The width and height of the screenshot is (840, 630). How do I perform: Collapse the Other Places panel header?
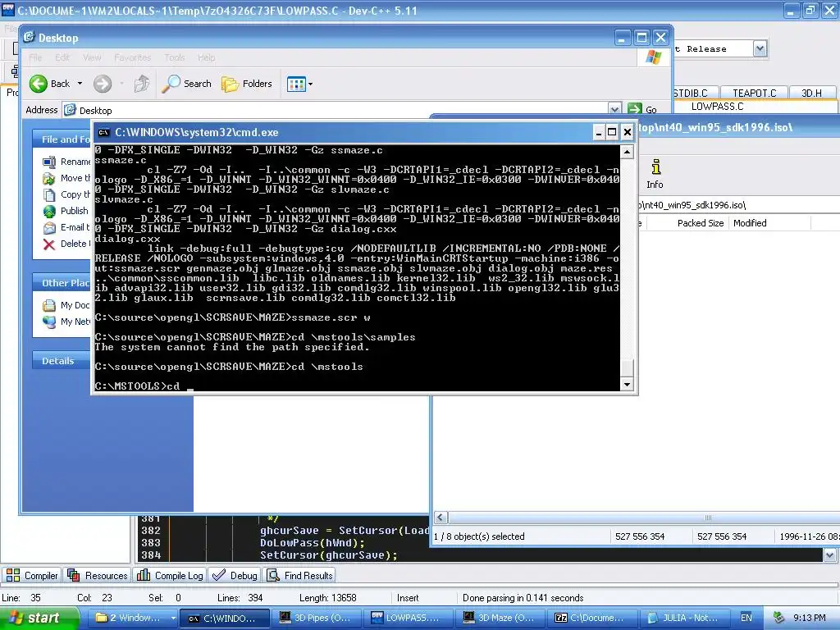pos(61,283)
